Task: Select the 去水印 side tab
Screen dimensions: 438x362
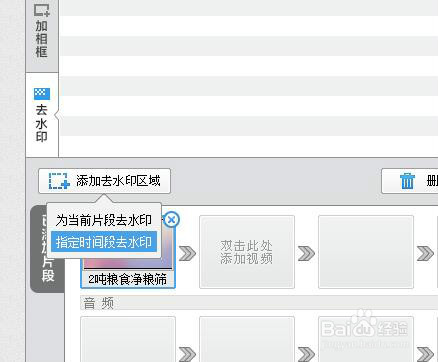Action: (42, 115)
